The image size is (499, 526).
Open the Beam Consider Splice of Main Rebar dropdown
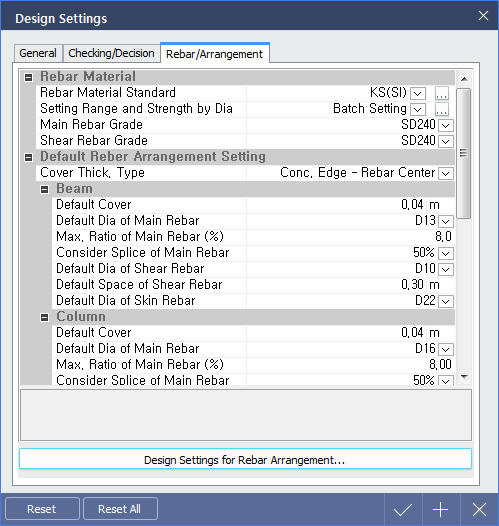[x=446, y=253]
